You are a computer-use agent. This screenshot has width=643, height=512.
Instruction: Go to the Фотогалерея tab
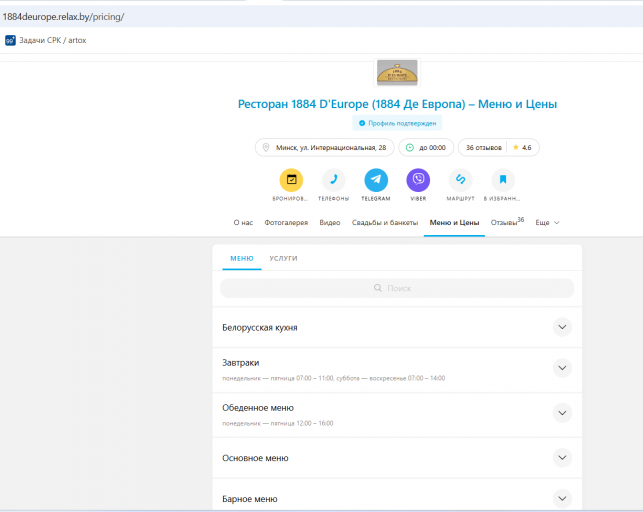tap(286, 223)
